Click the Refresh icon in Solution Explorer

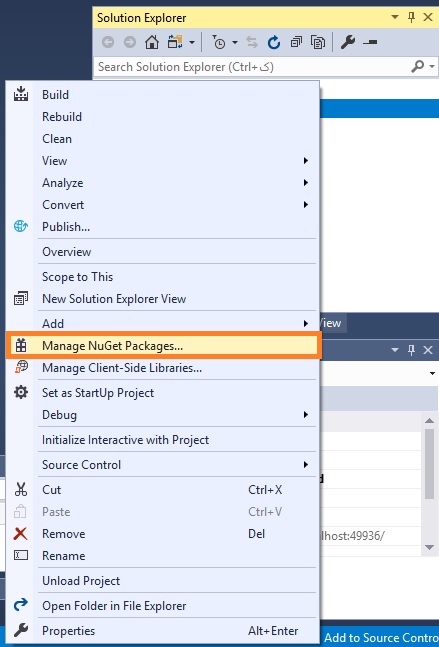[x=274, y=42]
